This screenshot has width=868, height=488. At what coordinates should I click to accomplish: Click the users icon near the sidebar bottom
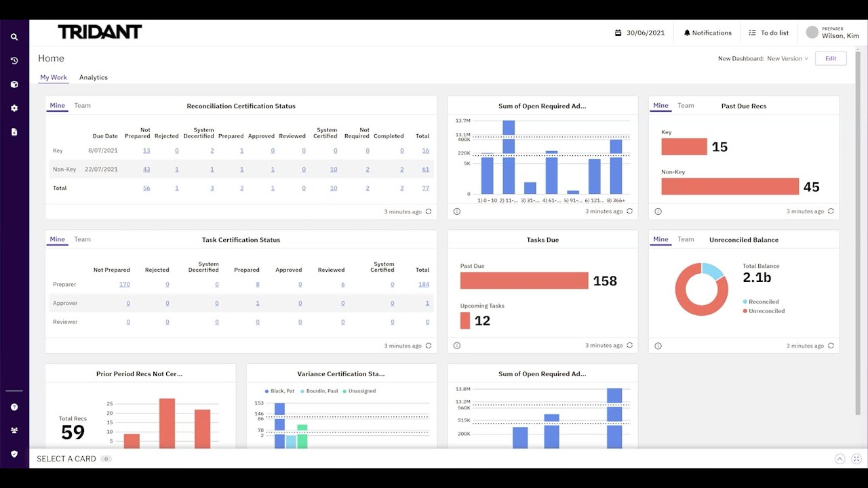coord(14,430)
